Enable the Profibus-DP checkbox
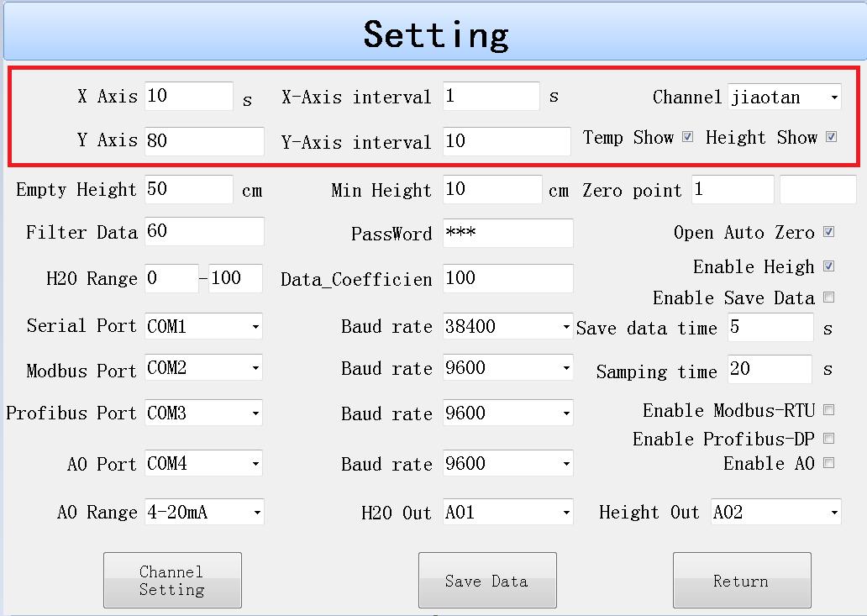This screenshot has width=867, height=616. 828,439
